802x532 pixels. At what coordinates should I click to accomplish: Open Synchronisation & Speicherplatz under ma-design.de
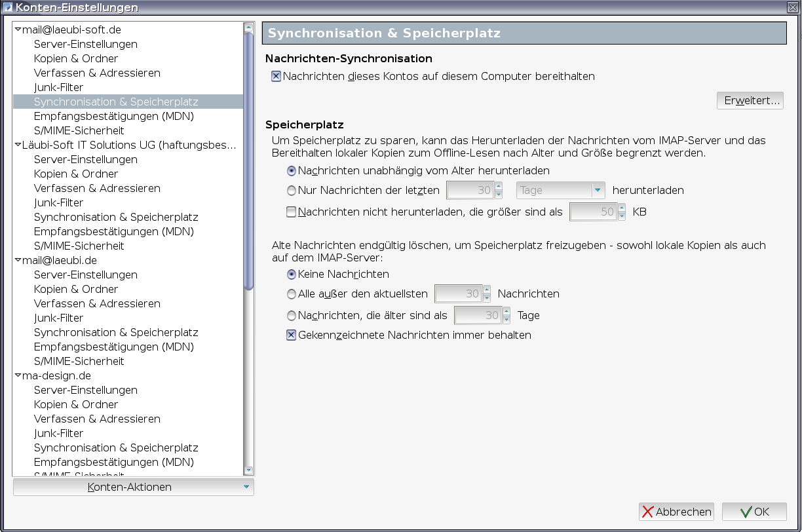116,447
